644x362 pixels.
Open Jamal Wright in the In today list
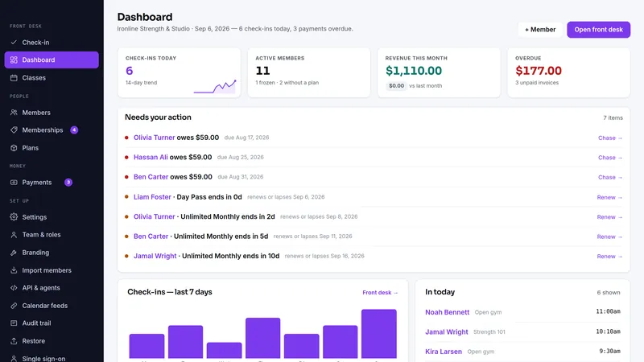(447, 332)
